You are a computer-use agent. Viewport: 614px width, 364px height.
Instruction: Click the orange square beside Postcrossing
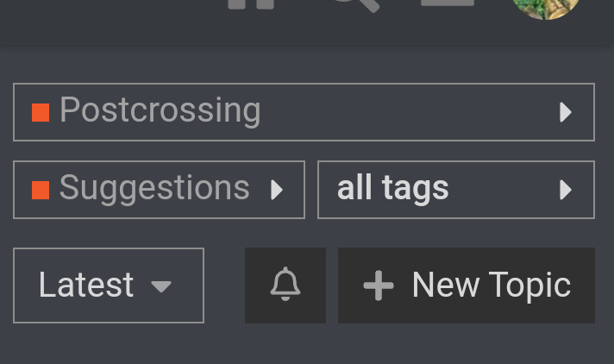click(41, 112)
